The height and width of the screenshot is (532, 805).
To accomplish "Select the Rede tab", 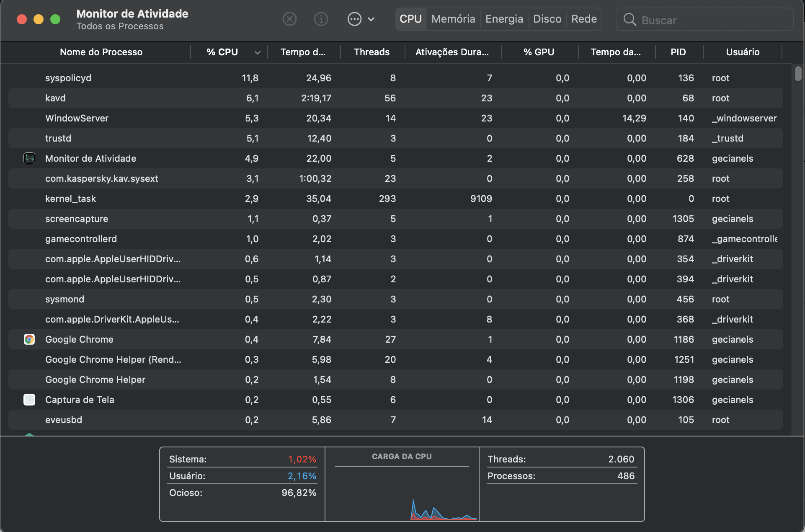I will point(584,19).
